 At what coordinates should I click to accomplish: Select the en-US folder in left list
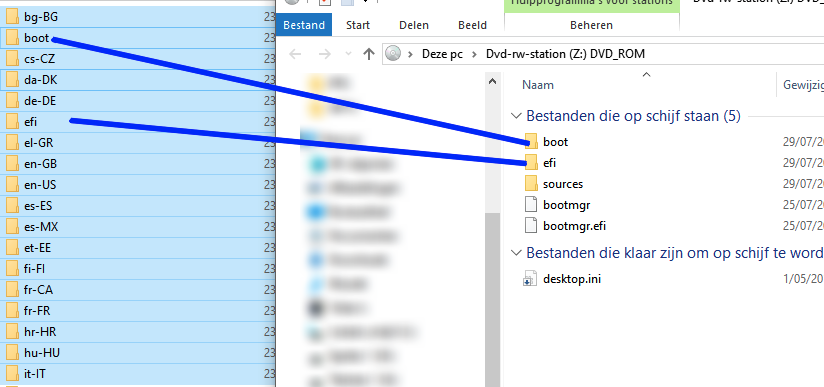(138, 185)
